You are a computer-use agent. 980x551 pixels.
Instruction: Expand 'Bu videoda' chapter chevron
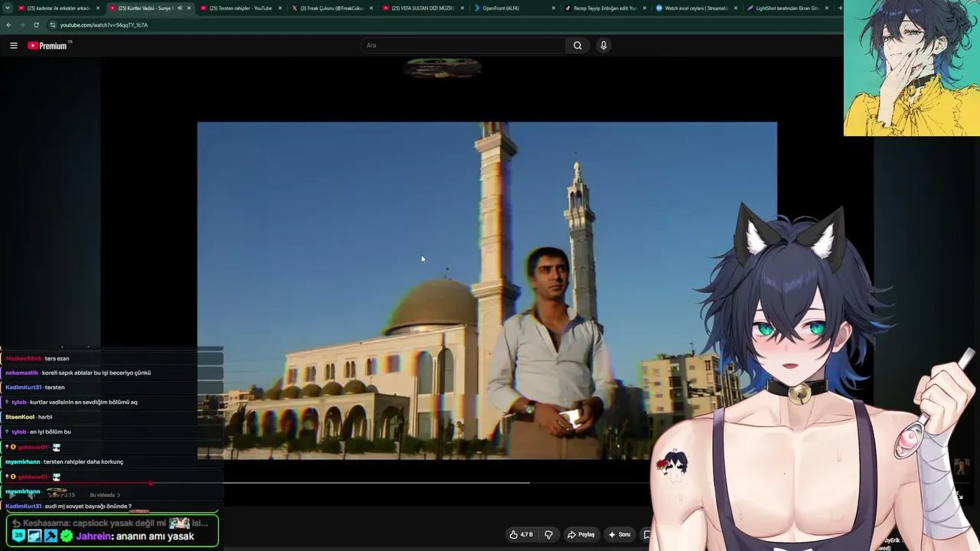(x=119, y=495)
